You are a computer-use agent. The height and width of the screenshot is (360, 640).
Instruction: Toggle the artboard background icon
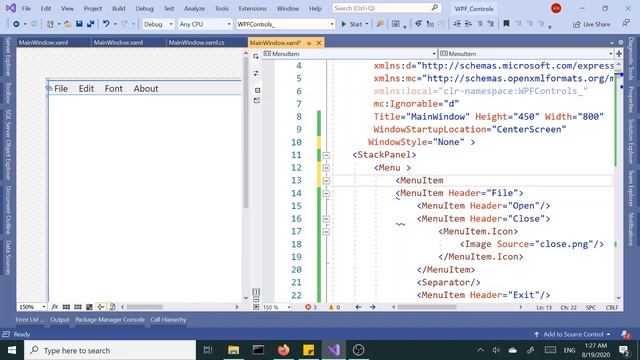pos(89,307)
